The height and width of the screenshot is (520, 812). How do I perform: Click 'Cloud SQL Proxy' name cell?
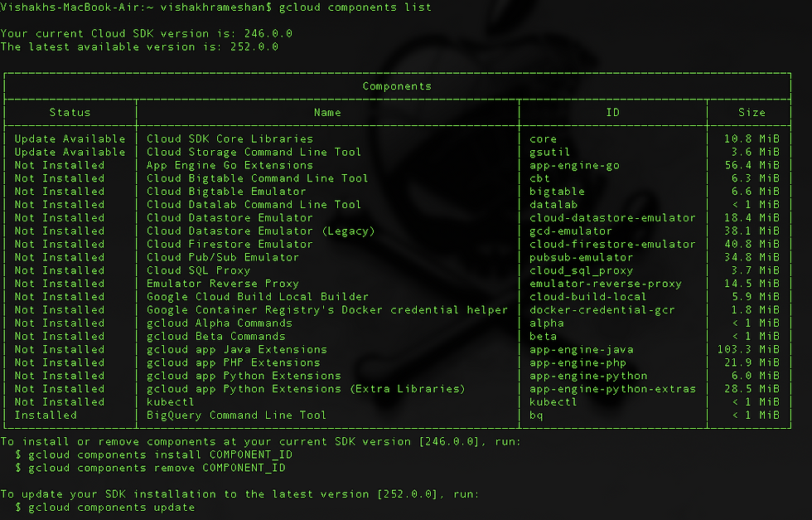click(x=198, y=270)
